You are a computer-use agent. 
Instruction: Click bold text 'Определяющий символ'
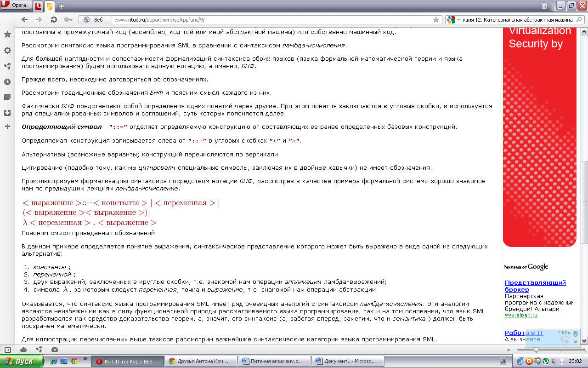pyautogui.click(x=62, y=126)
